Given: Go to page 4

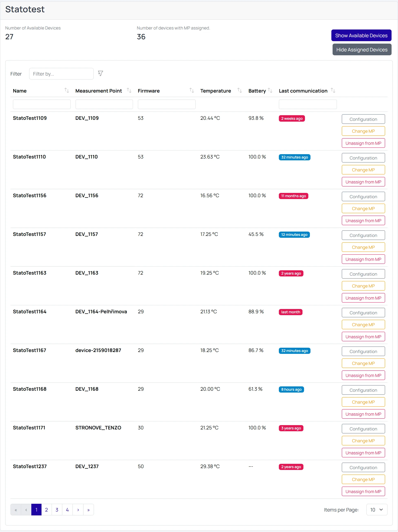Looking at the screenshot, I should [x=67, y=510].
